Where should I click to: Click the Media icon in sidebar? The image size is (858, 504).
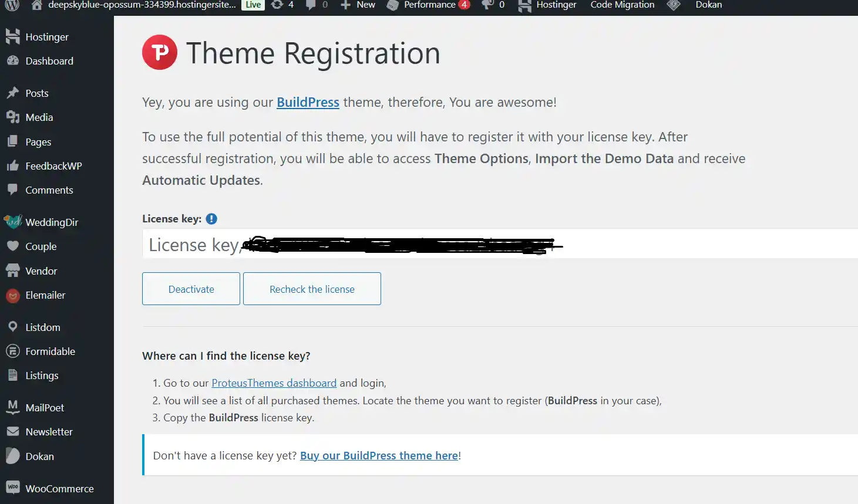point(12,117)
